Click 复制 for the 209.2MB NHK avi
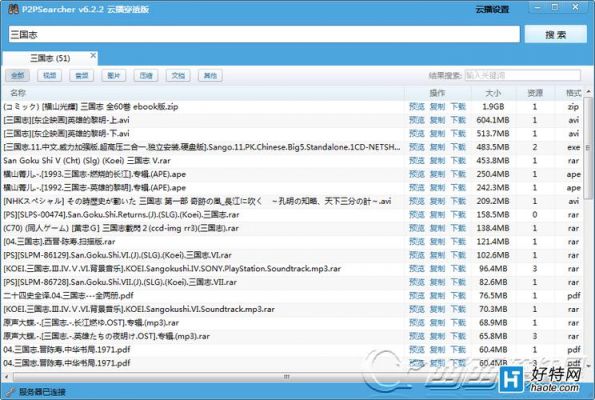 pyautogui.click(x=437, y=201)
